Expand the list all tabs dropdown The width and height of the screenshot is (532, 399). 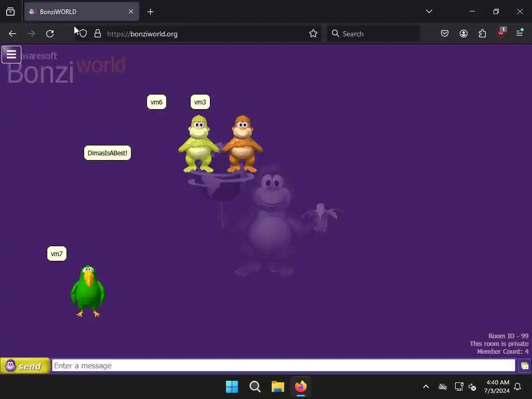point(429,11)
